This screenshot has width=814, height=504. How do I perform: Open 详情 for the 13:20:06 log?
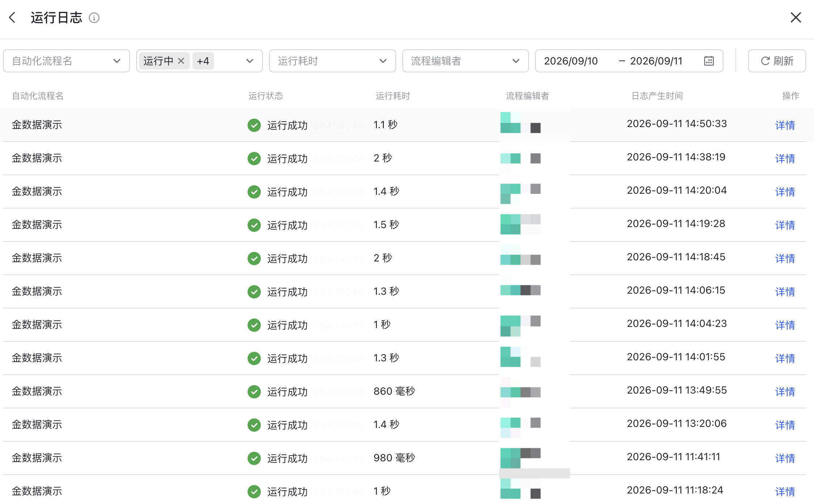pos(785,425)
